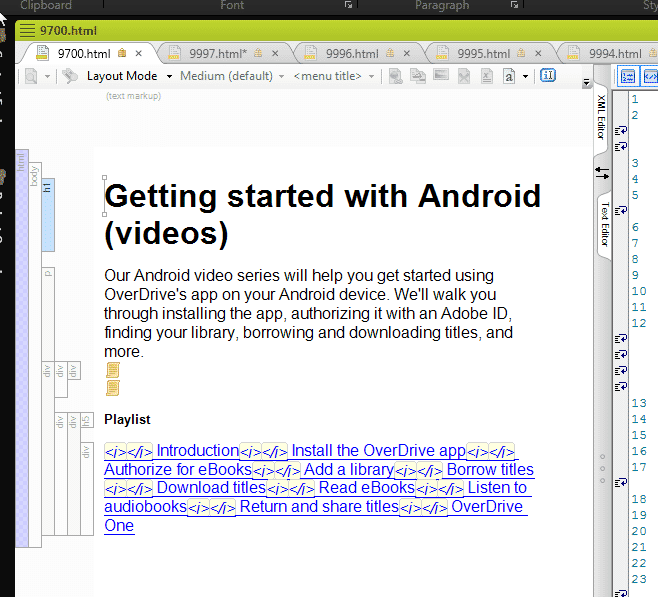The width and height of the screenshot is (658, 597).
Task: Select the body structure bar
Action: [35, 355]
